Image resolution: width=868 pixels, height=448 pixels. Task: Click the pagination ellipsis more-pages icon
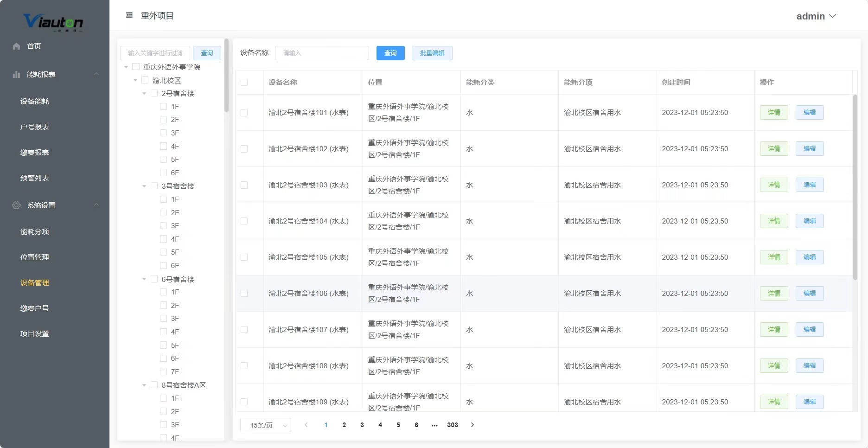[x=434, y=425]
